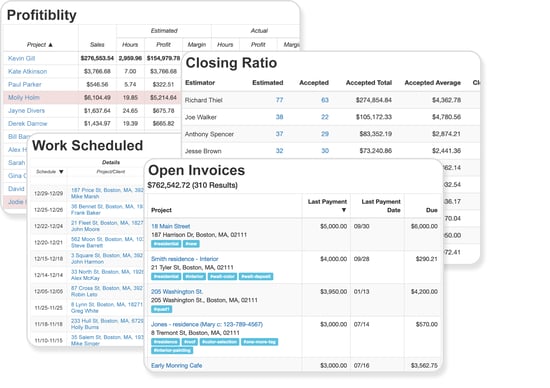Open the 18 Main Street invoice project
The height and width of the screenshot is (388, 550).
(170, 226)
